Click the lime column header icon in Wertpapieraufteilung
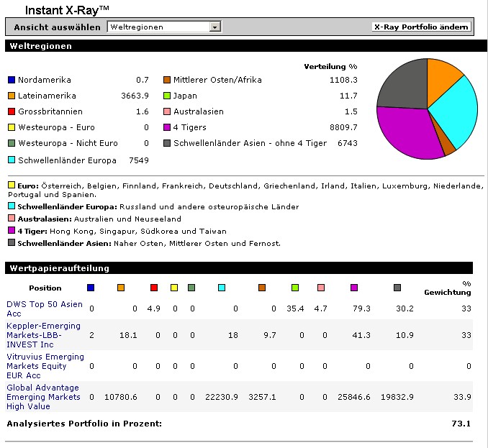 [x=295, y=288]
